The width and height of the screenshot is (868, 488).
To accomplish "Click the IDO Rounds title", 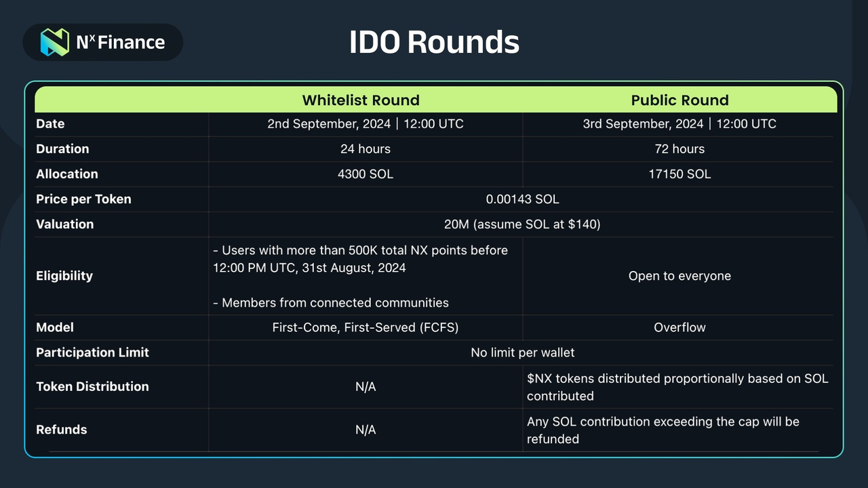I will pos(434,42).
